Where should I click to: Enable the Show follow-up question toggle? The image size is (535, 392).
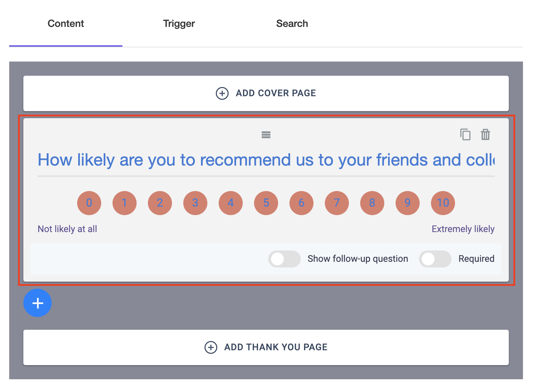[x=284, y=259]
